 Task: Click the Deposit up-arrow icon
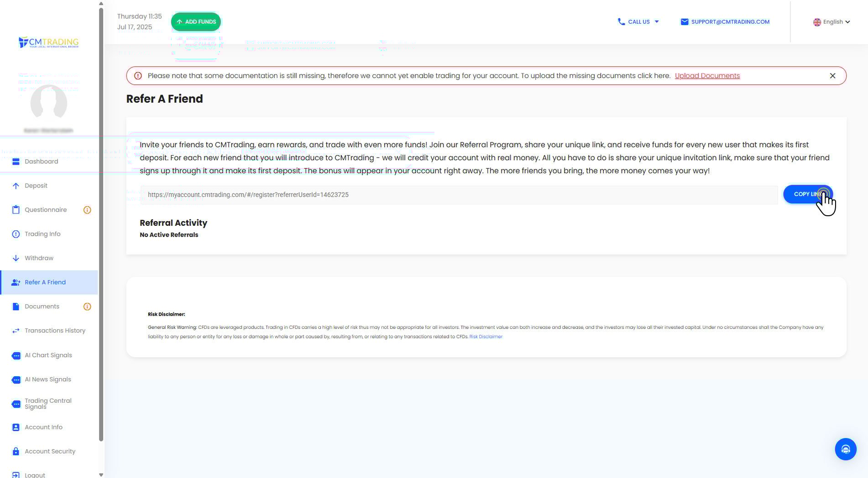16,186
